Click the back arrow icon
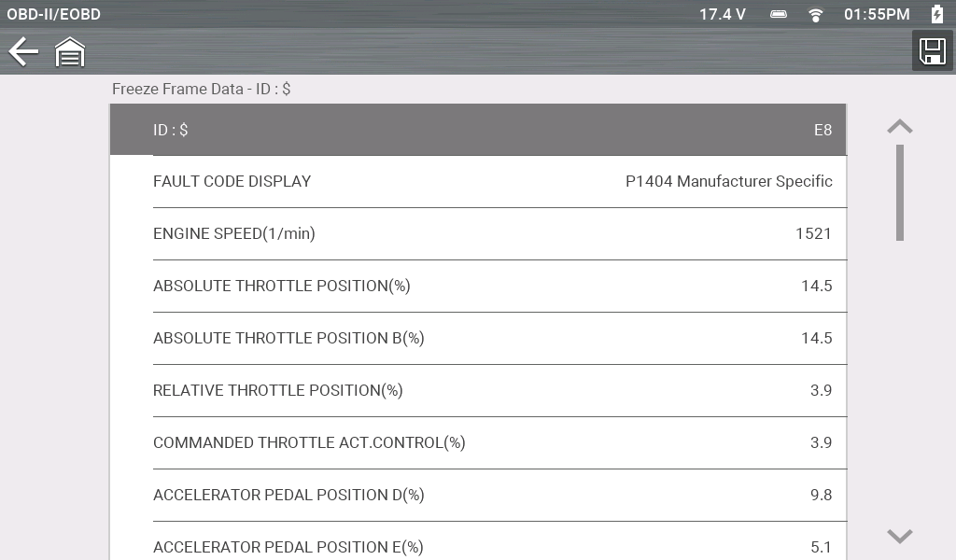Screen dimensions: 956x560 [x=23, y=52]
